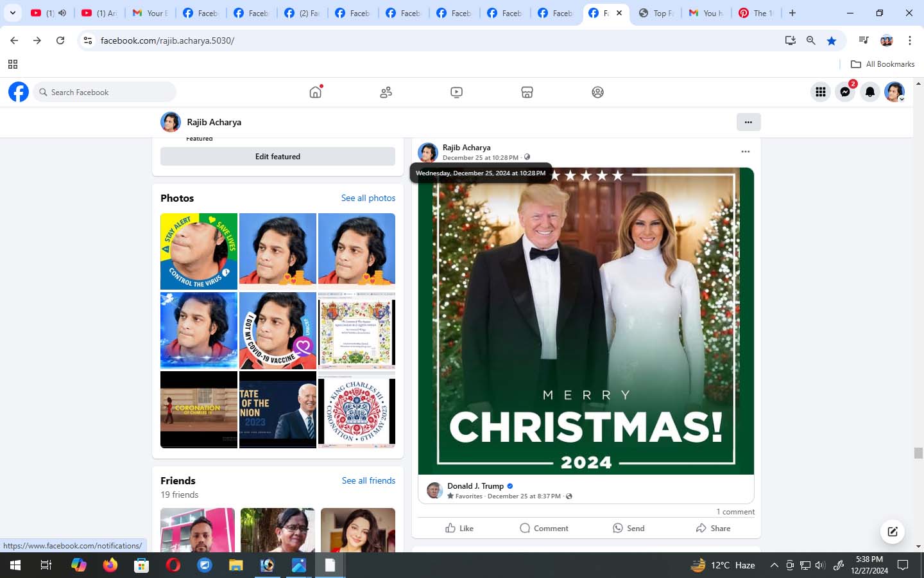
Task: Click Send on the post
Action: click(629, 528)
